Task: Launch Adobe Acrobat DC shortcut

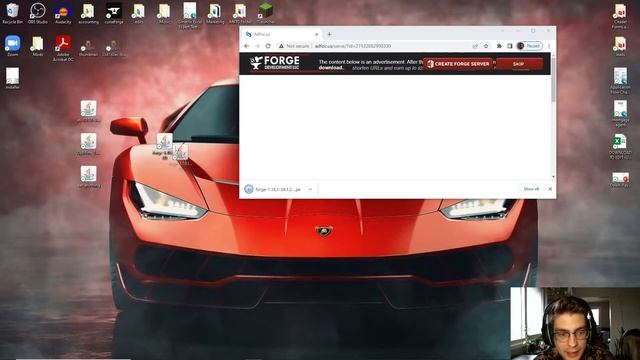Action: coord(63,48)
